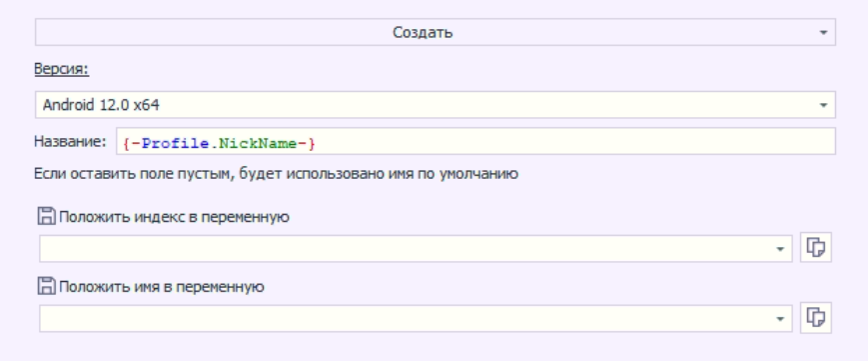Click the Положить имя в переменную label
Screen dimensions: 868x361
[x=162, y=287]
